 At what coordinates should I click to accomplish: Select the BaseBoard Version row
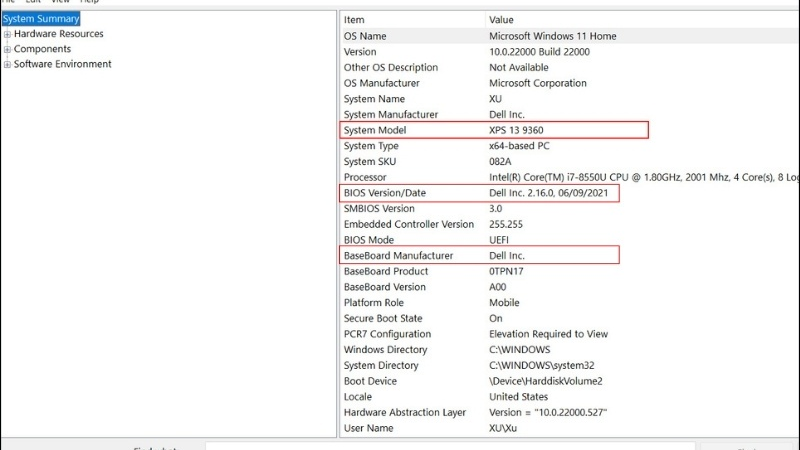[570, 287]
